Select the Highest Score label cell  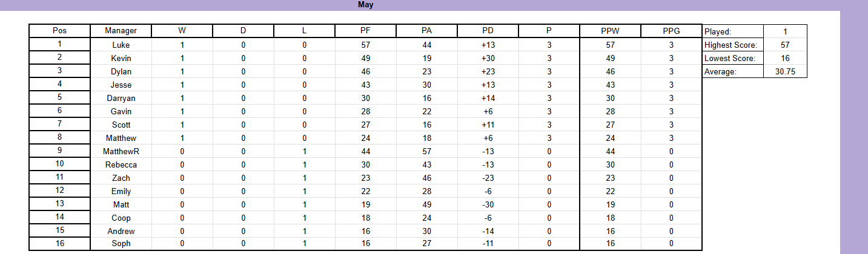(731, 45)
